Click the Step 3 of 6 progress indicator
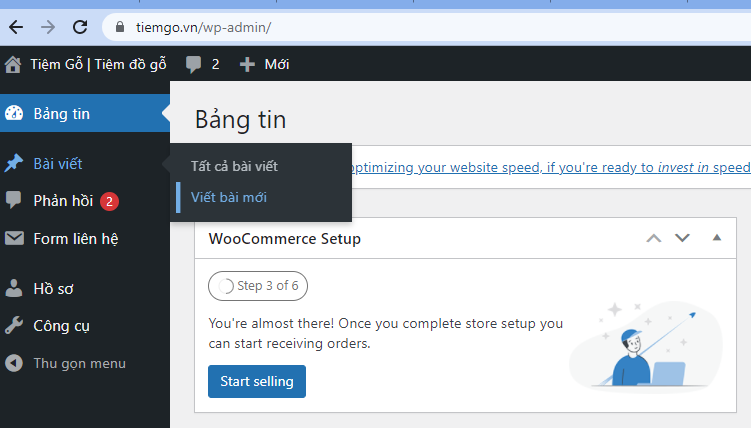Screen dimensions: 751x428 coord(258,286)
